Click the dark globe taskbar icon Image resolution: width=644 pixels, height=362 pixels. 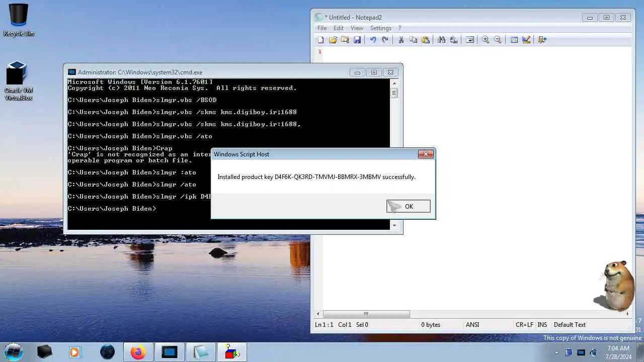(107, 352)
